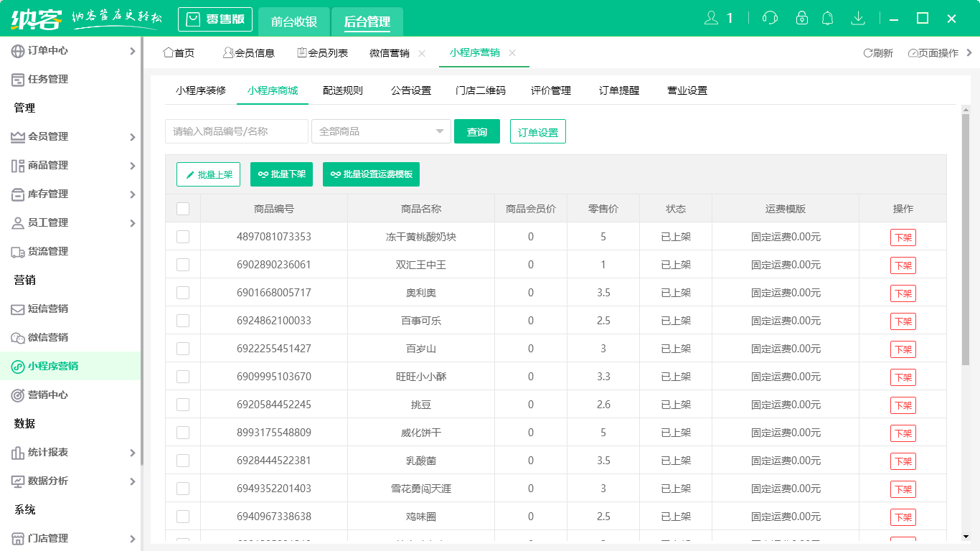切换到前台收银页面
Viewport: 980px width, 551px height.
[x=293, y=19]
